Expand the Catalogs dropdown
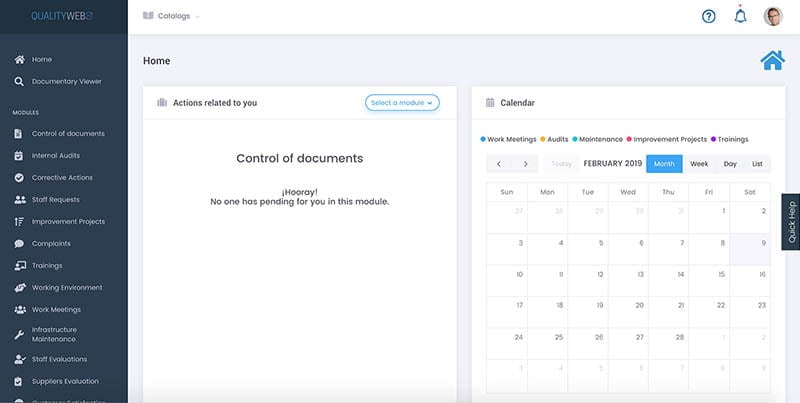Screen dimensions: 800x403 (x=171, y=16)
